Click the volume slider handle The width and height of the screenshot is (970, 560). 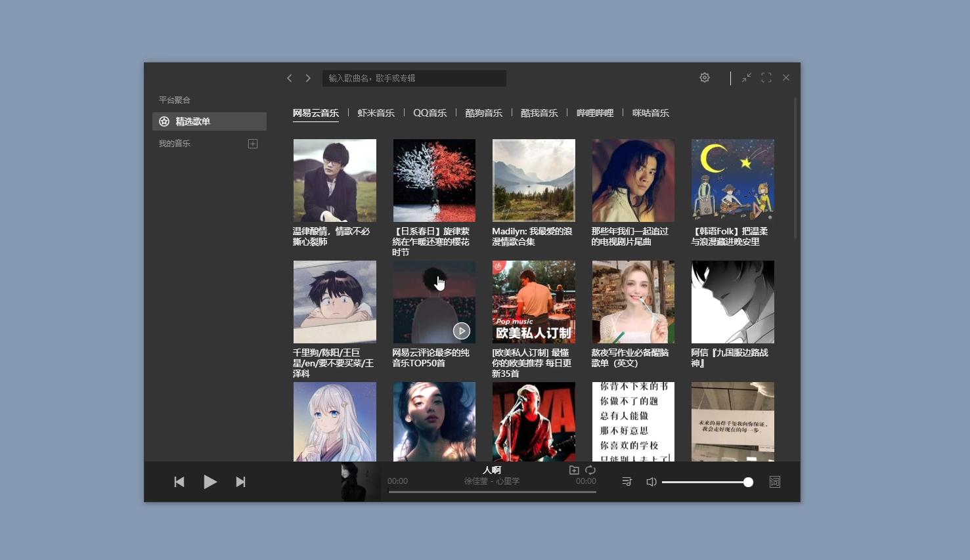coord(748,482)
